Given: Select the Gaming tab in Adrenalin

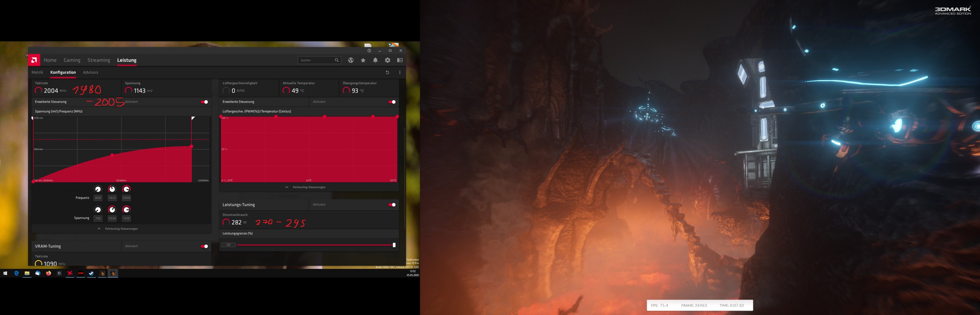Looking at the screenshot, I should 71,59.
